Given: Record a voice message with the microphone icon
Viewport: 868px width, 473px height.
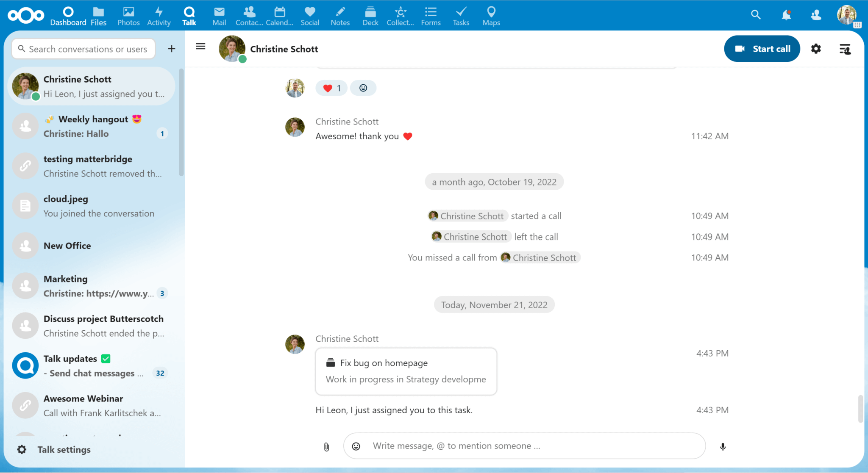Looking at the screenshot, I should coord(723,446).
